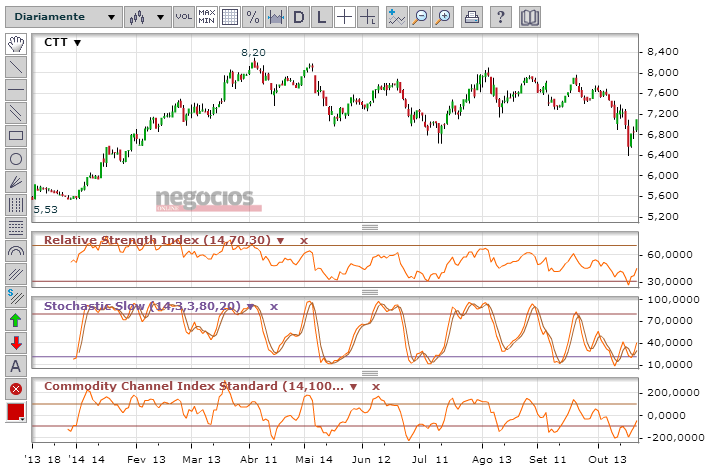Toggle the VOL volume display
The image size is (709, 470).
(x=184, y=17)
